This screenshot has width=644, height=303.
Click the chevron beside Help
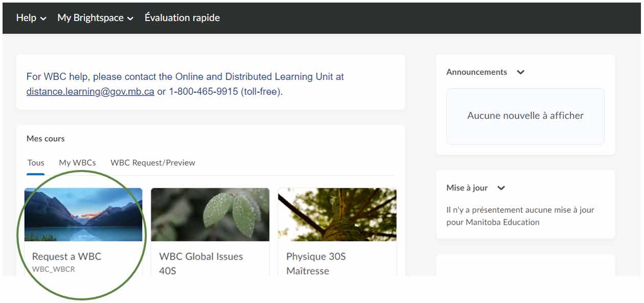(x=43, y=18)
